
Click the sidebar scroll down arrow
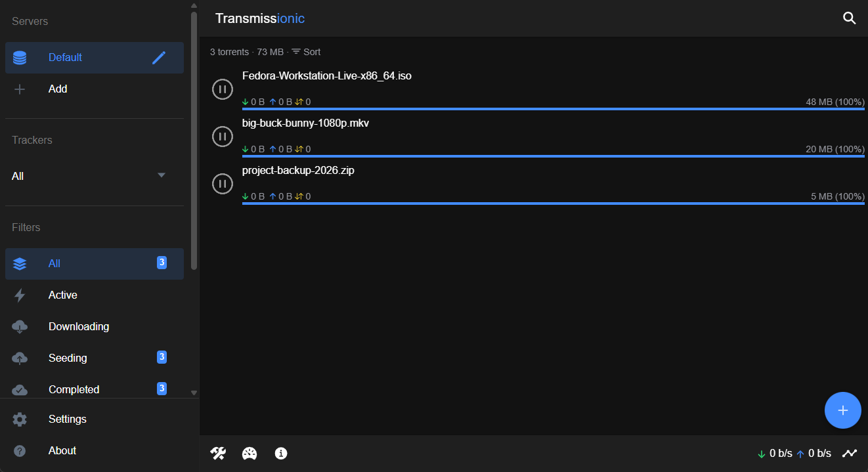click(x=194, y=393)
